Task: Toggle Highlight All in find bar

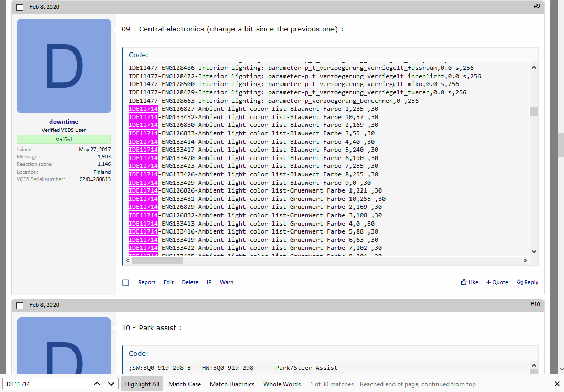Action: pyautogui.click(x=142, y=384)
